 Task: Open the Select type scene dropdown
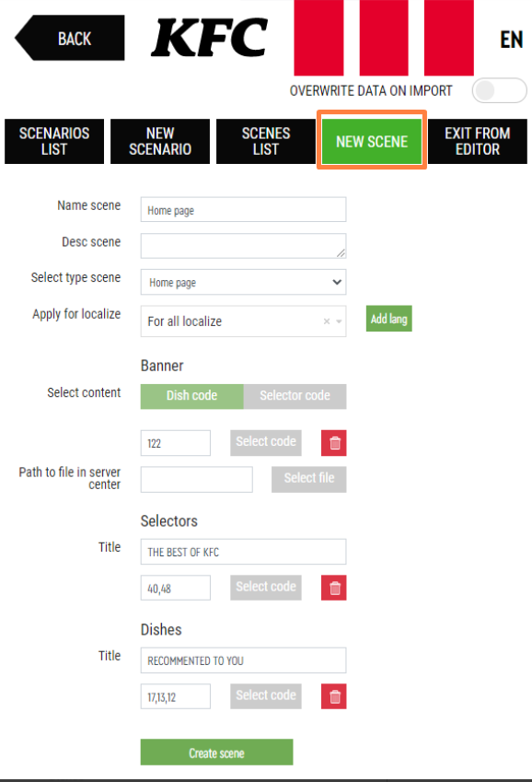click(x=243, y=282)
